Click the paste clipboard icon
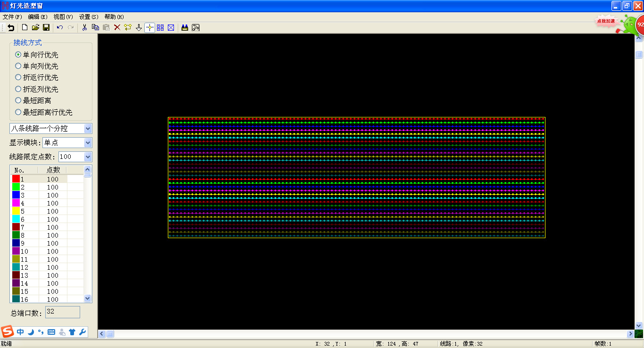The width and height of the screenshot is (644, 348). coord(106,28)
